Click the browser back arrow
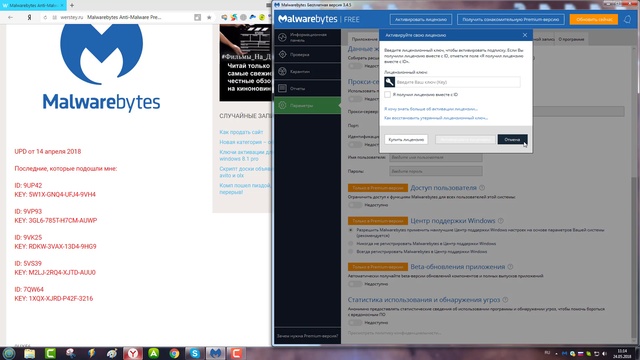640x360 pixels. (11, 18)
